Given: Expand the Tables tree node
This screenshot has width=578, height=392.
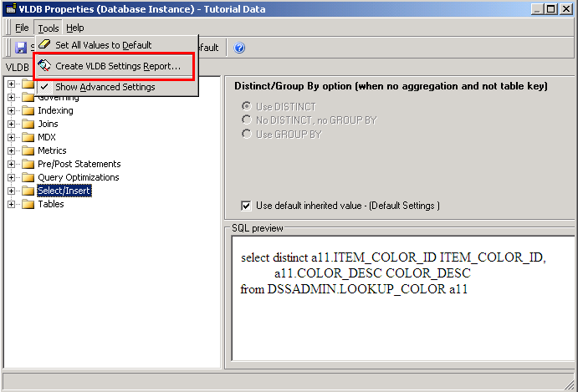Looking at the screenshot, I should 12,204.
